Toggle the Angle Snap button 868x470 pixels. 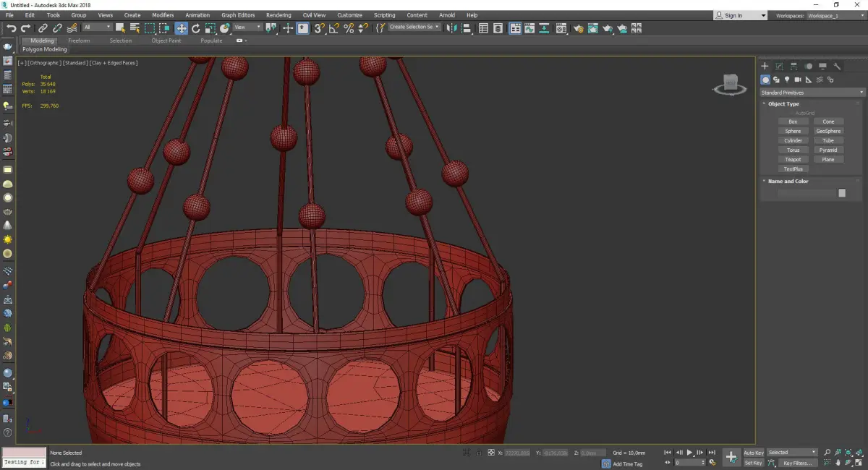(333, 28)
